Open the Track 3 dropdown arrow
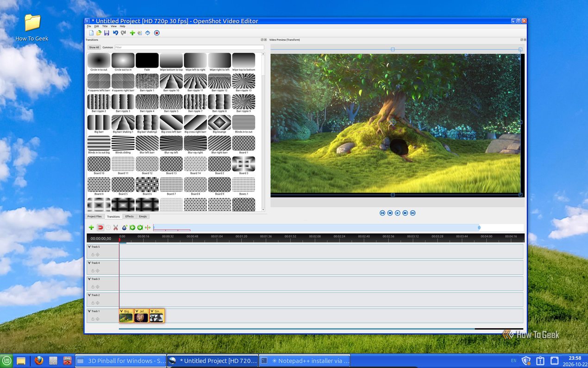The width and height of the screenshot is (588, 368). point(89,279)
